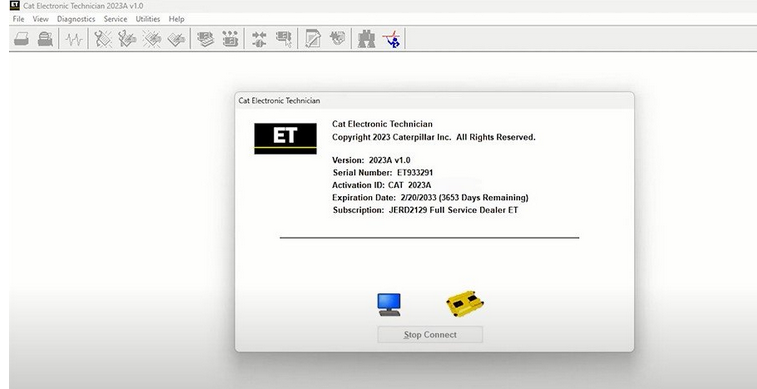757x389 pixels.
Task: Click the binoculars Find icon
Action: 366,39
